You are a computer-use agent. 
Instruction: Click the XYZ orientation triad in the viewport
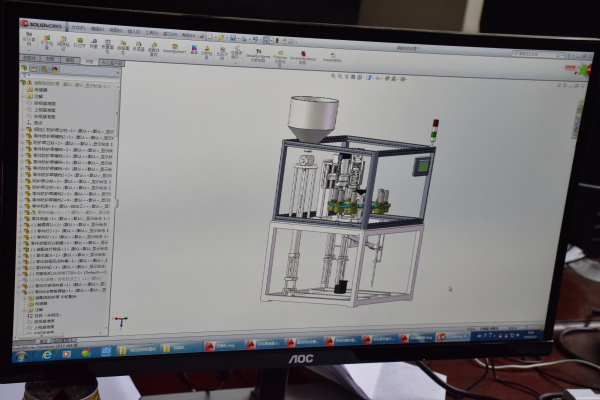[120, 321]
